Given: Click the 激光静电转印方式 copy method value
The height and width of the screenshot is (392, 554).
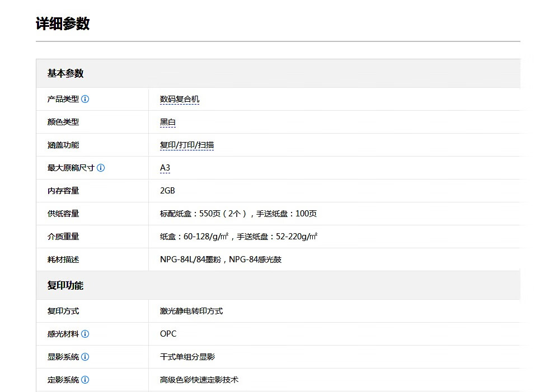Looking at the screenshot, I should click(191, 311).
